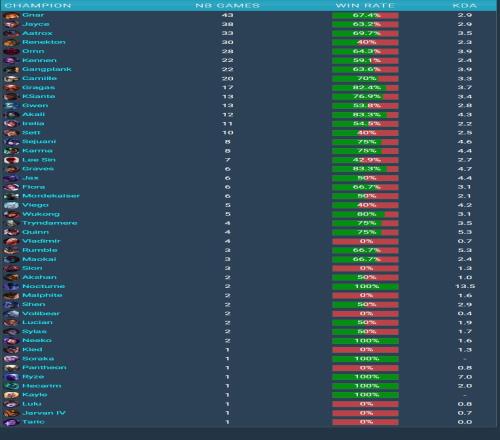Open the Jayce champion link
Image resolution: width=500 pixels, height=440 pixels.
pos(36,24)
